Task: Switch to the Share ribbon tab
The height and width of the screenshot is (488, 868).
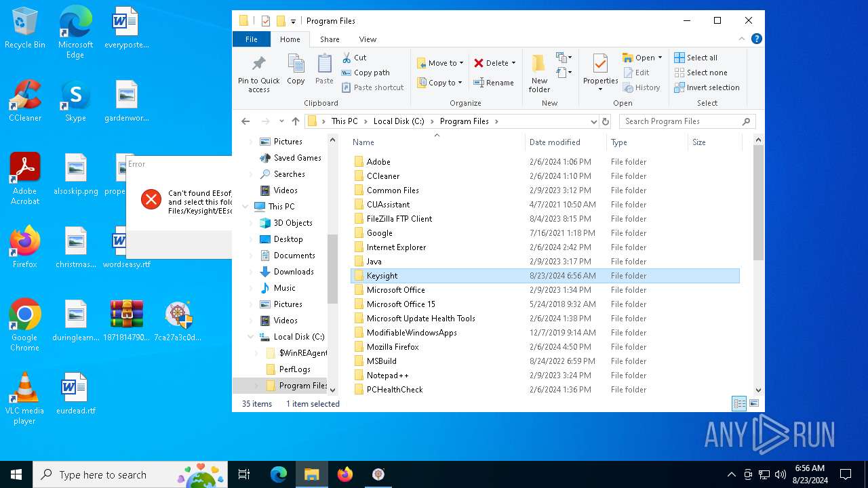Action: [x=330, y=39]
